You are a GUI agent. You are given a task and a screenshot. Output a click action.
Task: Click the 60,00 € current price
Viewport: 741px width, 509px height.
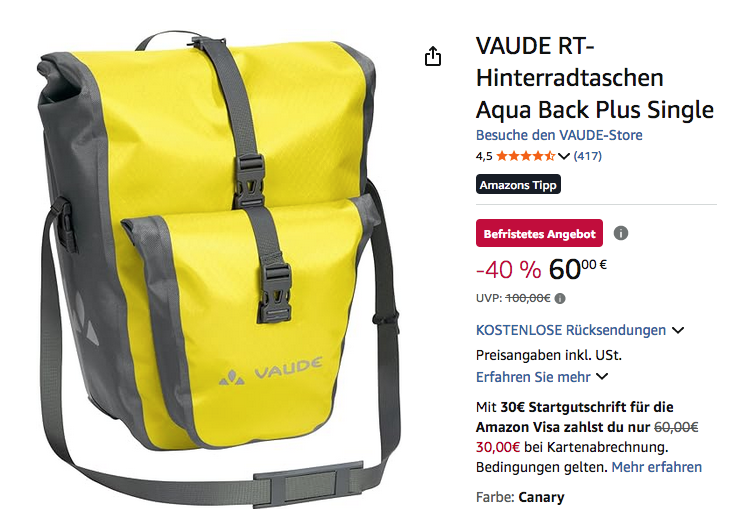click(577, 269)
